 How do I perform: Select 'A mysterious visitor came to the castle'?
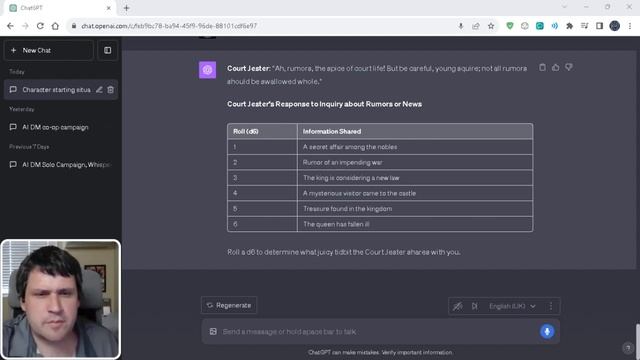pos(359,193)
